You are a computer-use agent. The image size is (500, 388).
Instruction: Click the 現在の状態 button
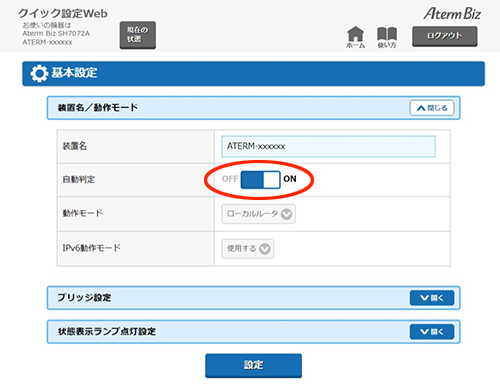click(x=138, y=35)
